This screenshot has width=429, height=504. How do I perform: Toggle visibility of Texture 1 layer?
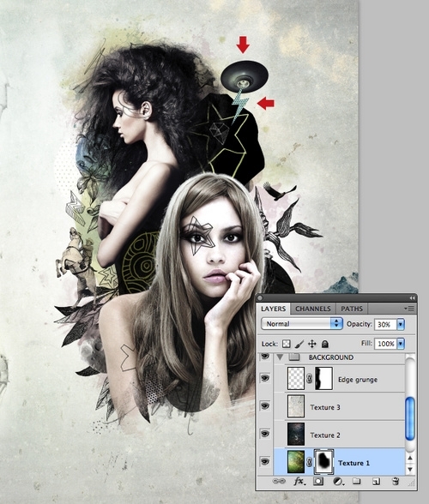265,462
